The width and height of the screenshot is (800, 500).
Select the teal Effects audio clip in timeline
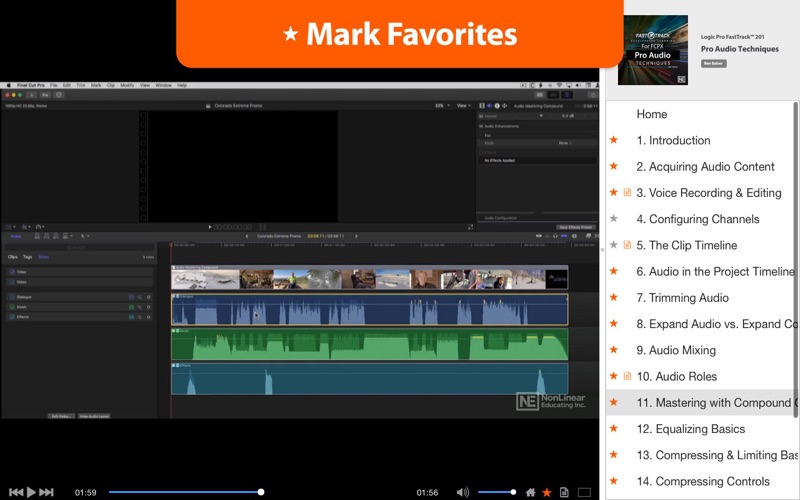coord(369,379)
